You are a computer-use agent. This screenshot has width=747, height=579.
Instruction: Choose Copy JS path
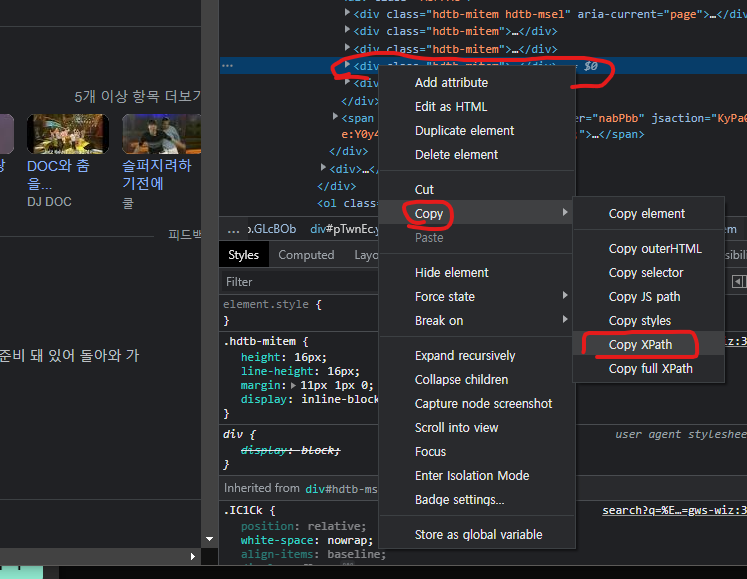tap(648, 296)
